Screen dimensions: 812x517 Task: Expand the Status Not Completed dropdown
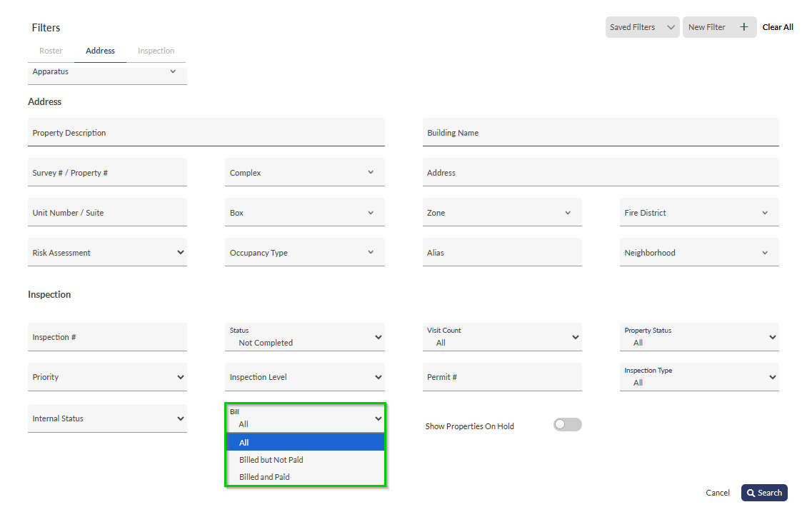pyautogui.click(x=304, y=337)
